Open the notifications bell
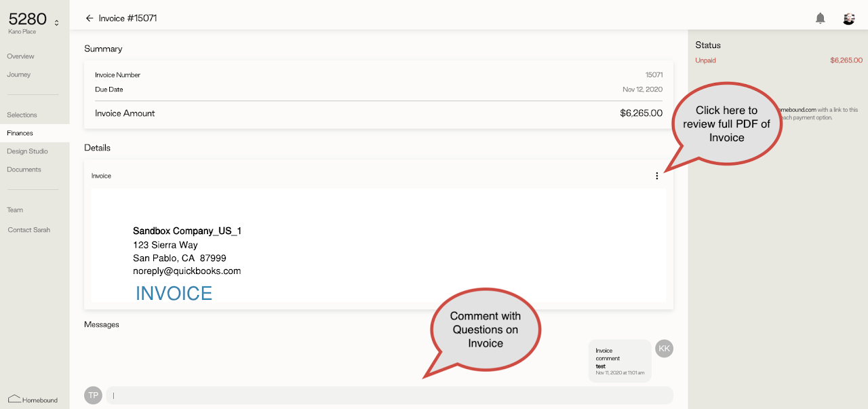Image resolution: width=868 pixels, height=409 pixels. [x=821, y=18]
